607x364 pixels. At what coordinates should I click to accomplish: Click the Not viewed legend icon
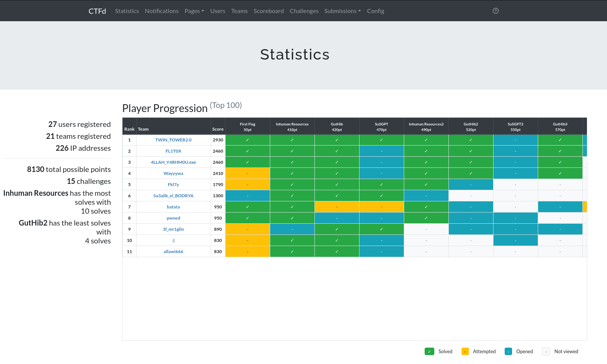546,351
